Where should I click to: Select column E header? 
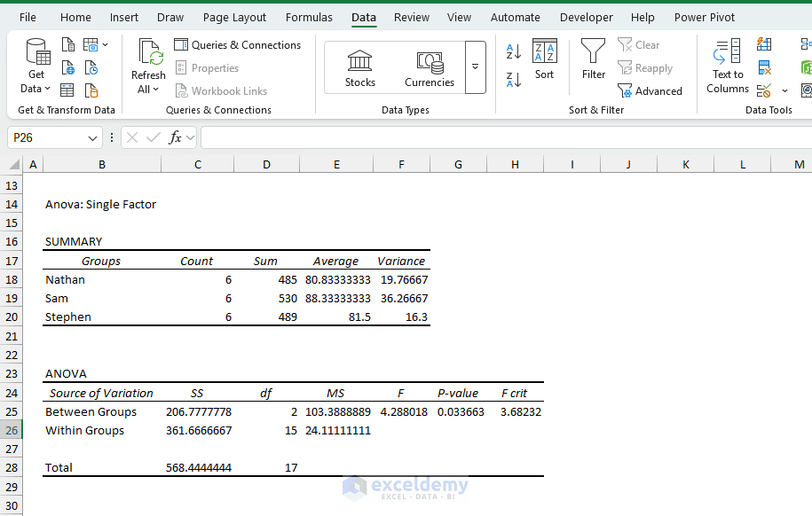click(x=336, y=165)
